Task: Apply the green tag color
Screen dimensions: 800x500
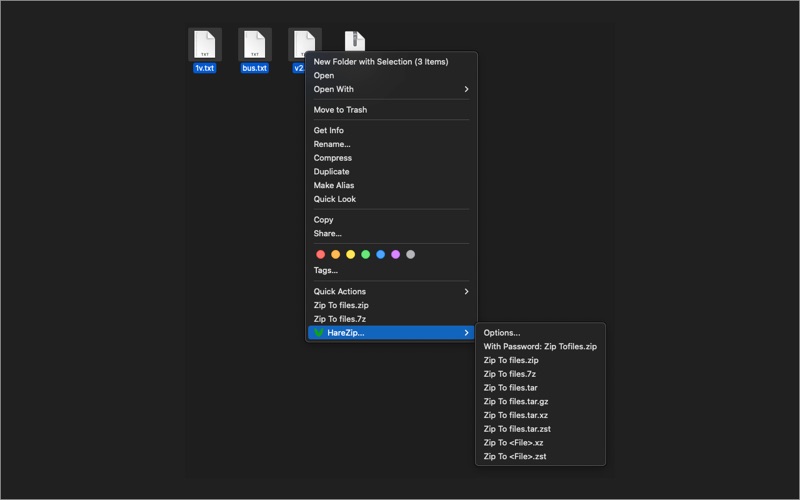Action: tap(365, 255)
